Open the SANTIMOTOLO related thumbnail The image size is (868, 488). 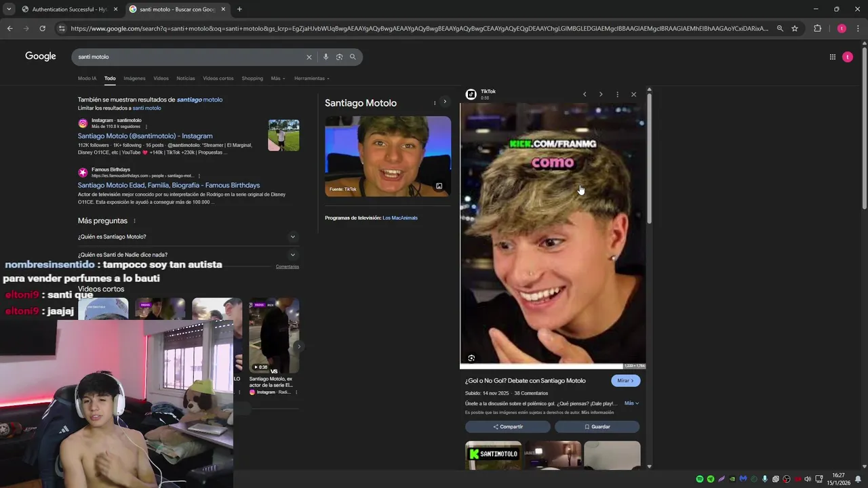pos(493,455)
